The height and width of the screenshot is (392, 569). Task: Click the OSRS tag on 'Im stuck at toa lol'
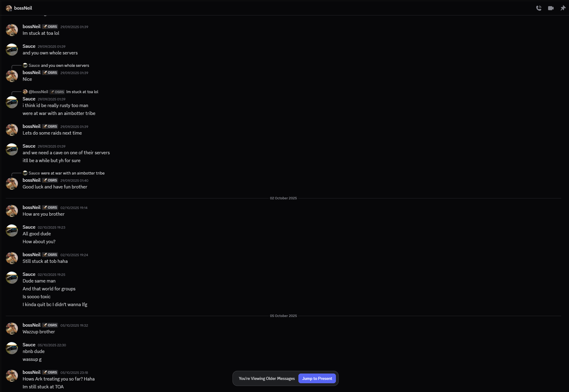point(50,27)
